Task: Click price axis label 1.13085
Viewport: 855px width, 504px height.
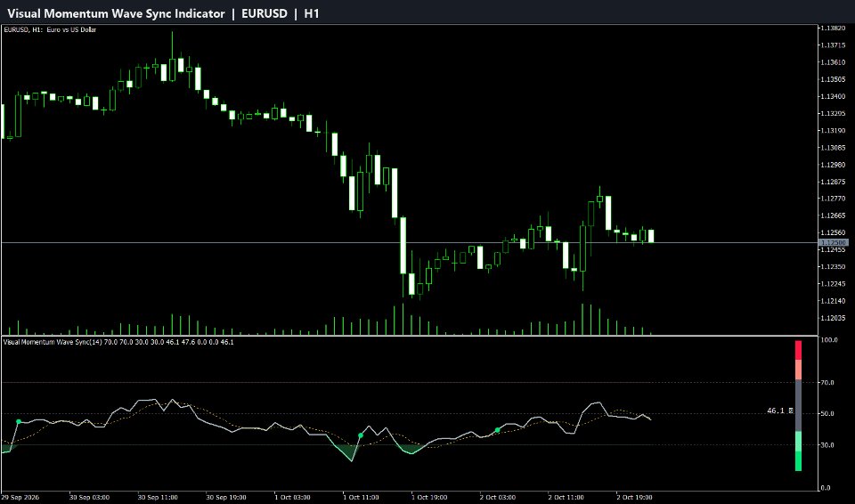Action: pos(833,147)
